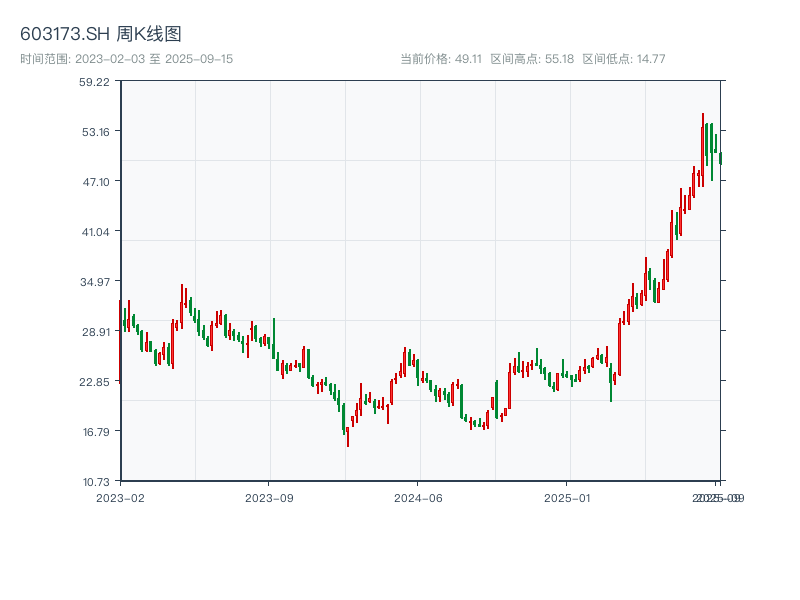Select the 2025-01 x-axis date label
The image size is (800, 600).
coord(568,497)
